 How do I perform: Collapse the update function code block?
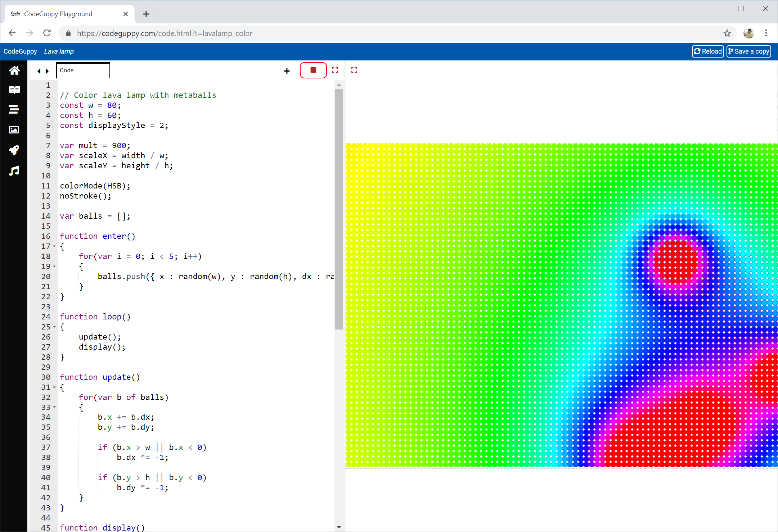point(54,387)
